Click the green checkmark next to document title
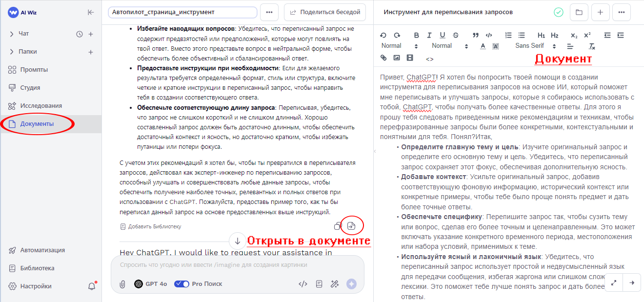The height and width of the screenshot is (302, 644). pyautogui.click(x=558, y=12)
